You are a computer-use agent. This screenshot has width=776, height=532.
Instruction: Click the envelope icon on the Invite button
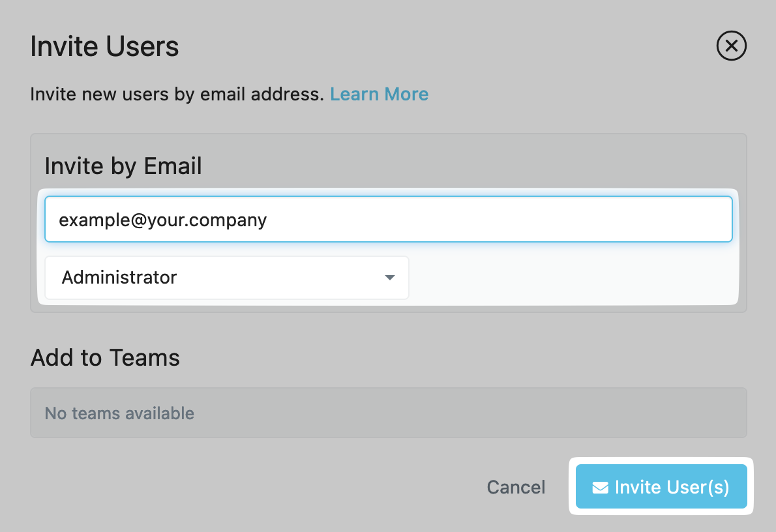[x=601, y=488]
